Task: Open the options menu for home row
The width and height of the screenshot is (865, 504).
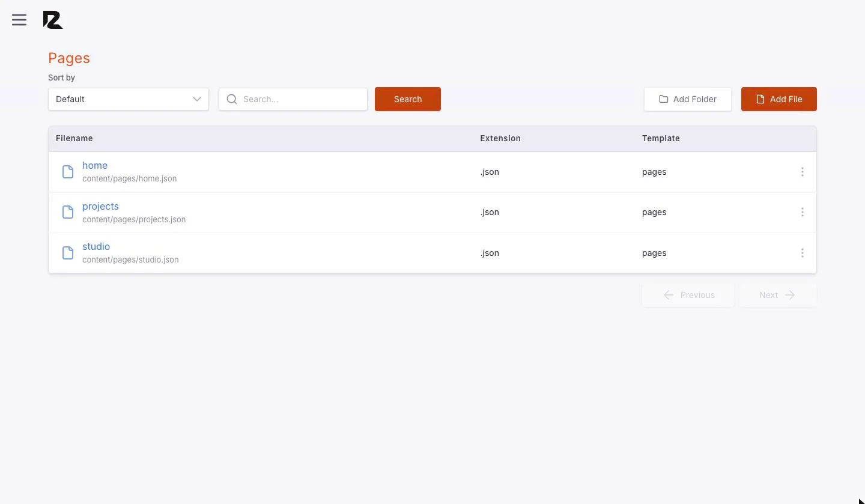Action: [802, 172]
